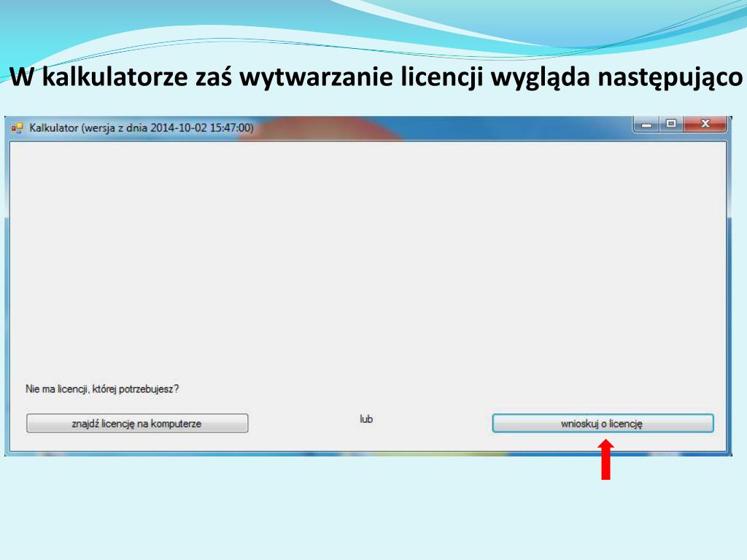Screen dimensions: 747x560
Task: Click 'znajdź licencję na komputerze' button
Action: (137, 424)
